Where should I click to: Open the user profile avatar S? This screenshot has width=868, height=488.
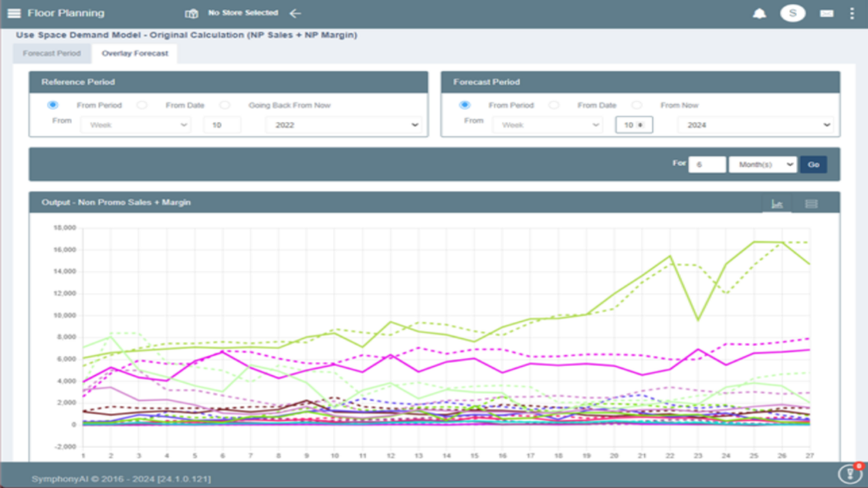pyautogui.click(x=793, y=13)
